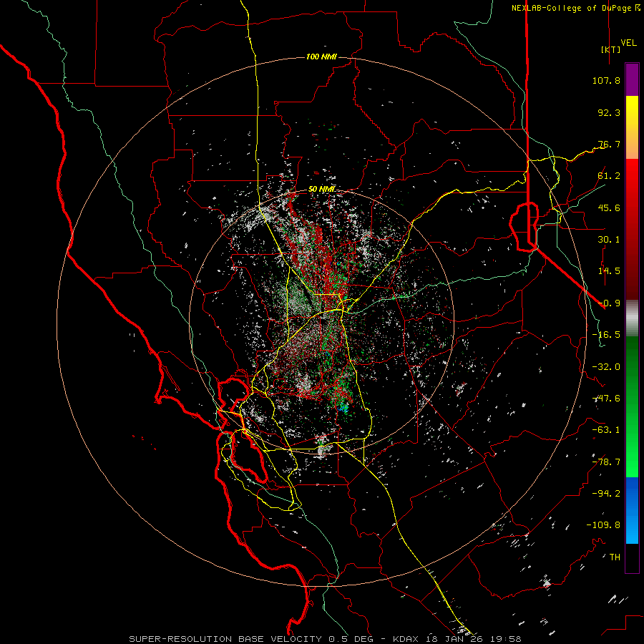Pick the red segment of the color bar
This screenshot has height=644, width=644.
[x=632, y=229]
